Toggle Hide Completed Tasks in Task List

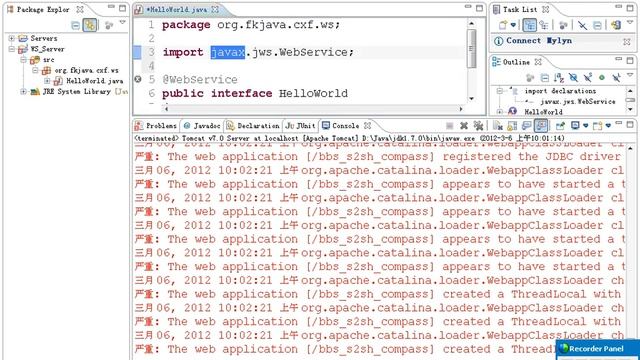pos(582,26)
